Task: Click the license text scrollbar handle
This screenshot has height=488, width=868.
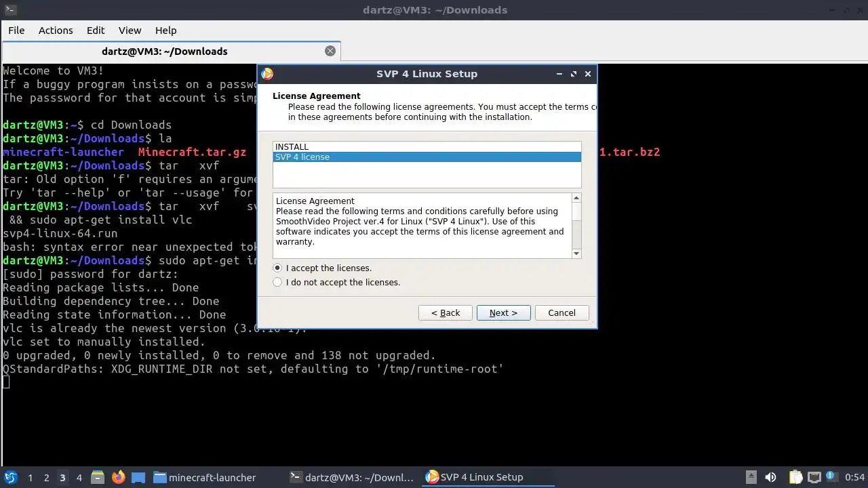Action: coord(576,211)
